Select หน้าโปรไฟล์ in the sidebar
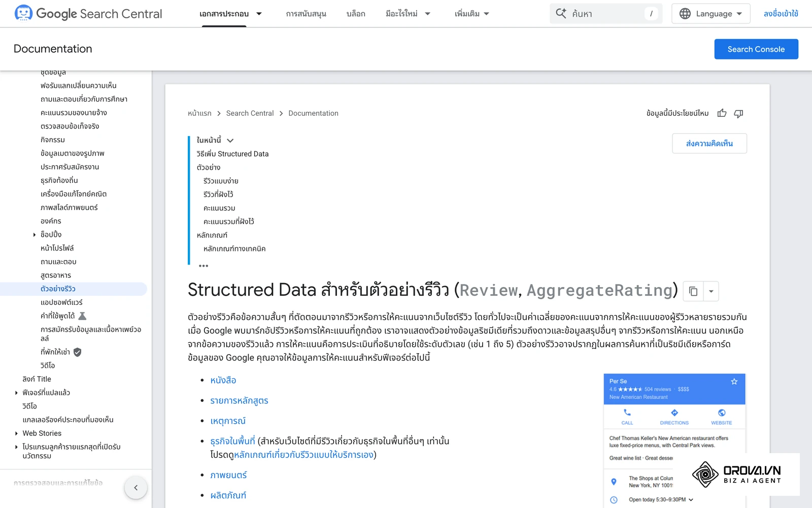812x508 pixels. coord(57,248)
